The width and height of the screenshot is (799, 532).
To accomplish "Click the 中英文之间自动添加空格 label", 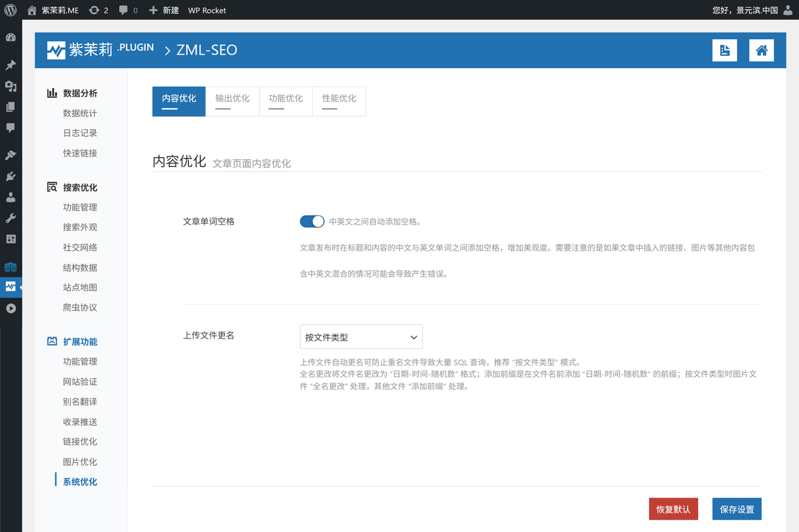I will click(x=375, y=222).
